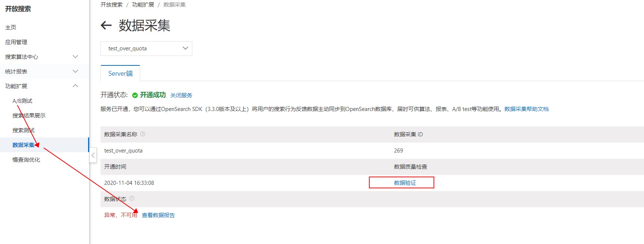This screenshot has width=644, height=244.
Task: Click 关闭服务 link
Action: tap(181, 95)
